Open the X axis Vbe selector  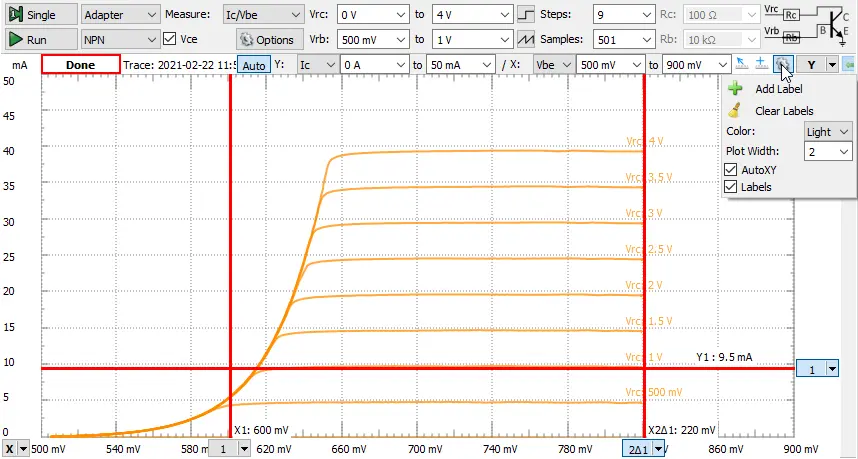click(553, 65)
